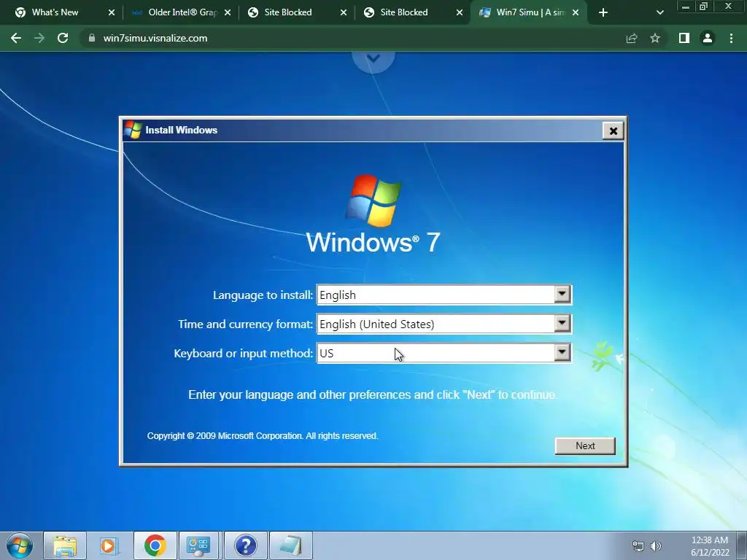Launch Windows Media Player from taskbar
Screen dimensions: 747x560
coord(109,545)
